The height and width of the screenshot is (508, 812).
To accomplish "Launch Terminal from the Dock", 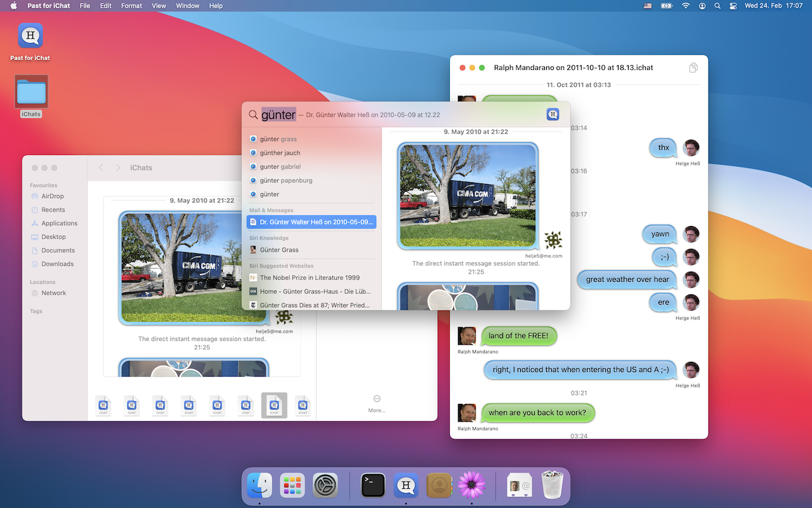I will (x=373, y=486).
